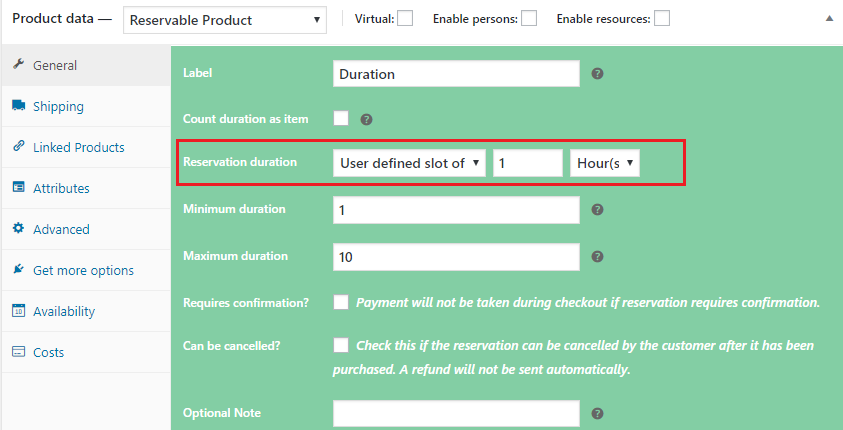
Task: Tick the Enable persons checkbox
Action: click(x=529, y=18)
